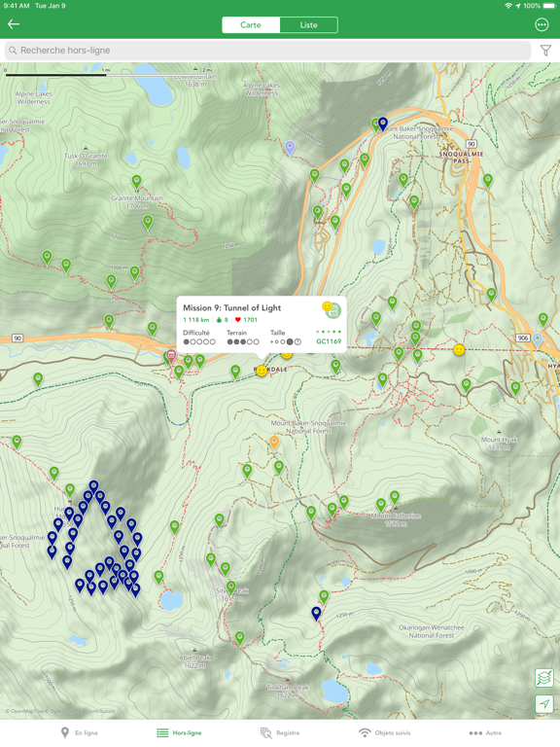Tap the favorites count 1701

246,320
